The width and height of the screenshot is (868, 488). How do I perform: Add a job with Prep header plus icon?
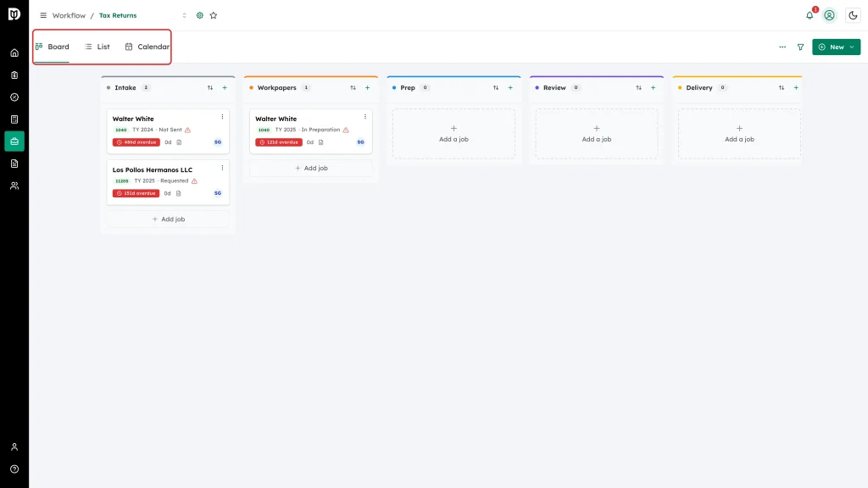pyautogui.click(x=510, y=87)
